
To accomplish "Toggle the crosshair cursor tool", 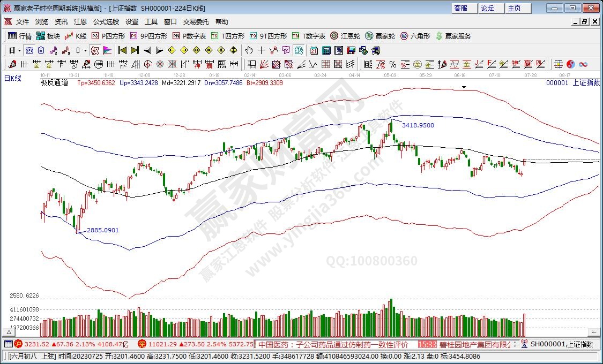I will (261, 50).
